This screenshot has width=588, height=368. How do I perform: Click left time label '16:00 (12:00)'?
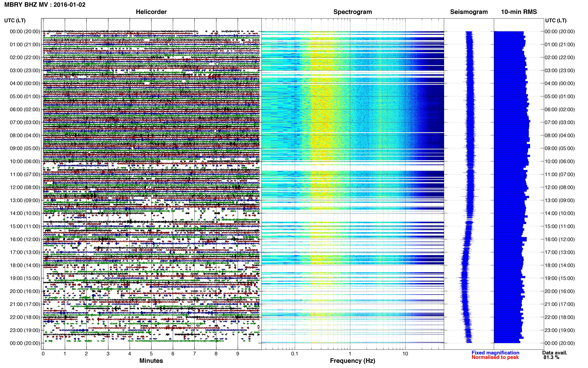coord(25,239)
